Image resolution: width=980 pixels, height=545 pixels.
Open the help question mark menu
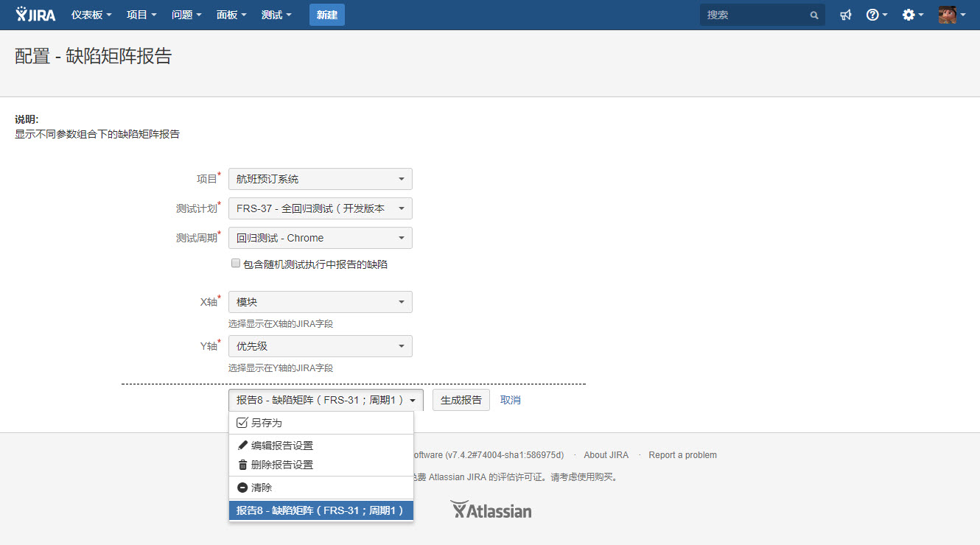877,15
